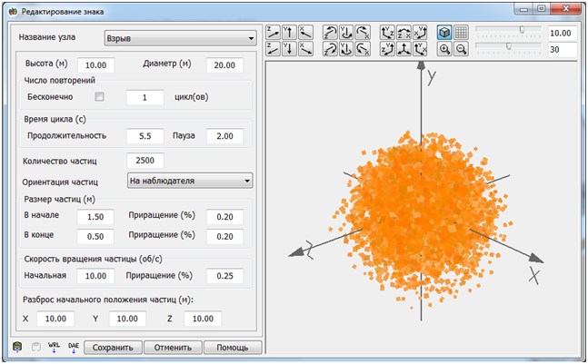Toggle the Бесконечно checkbox
Image resolution: width=588 pixels, height=364 pixels.
100,96
